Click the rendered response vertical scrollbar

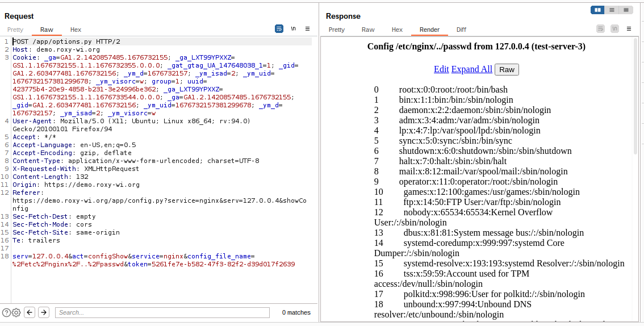tap(636, 97)
